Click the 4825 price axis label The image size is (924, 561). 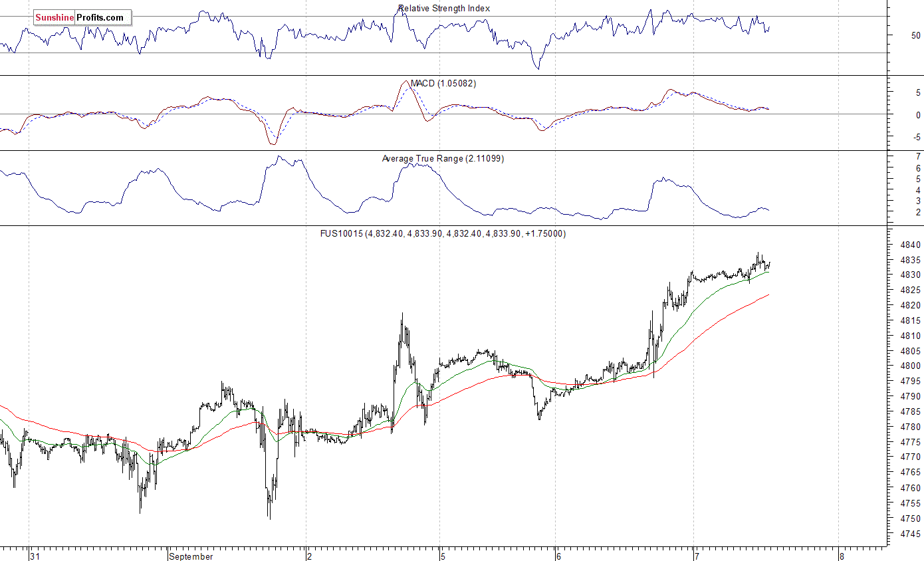coord(910,290)
